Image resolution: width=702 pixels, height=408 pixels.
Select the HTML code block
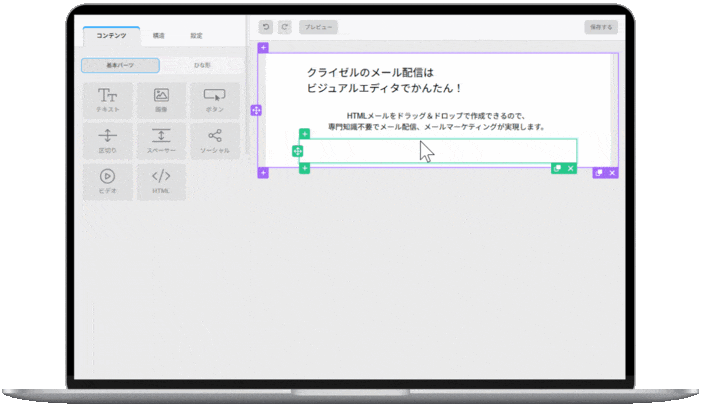[161, 181]
